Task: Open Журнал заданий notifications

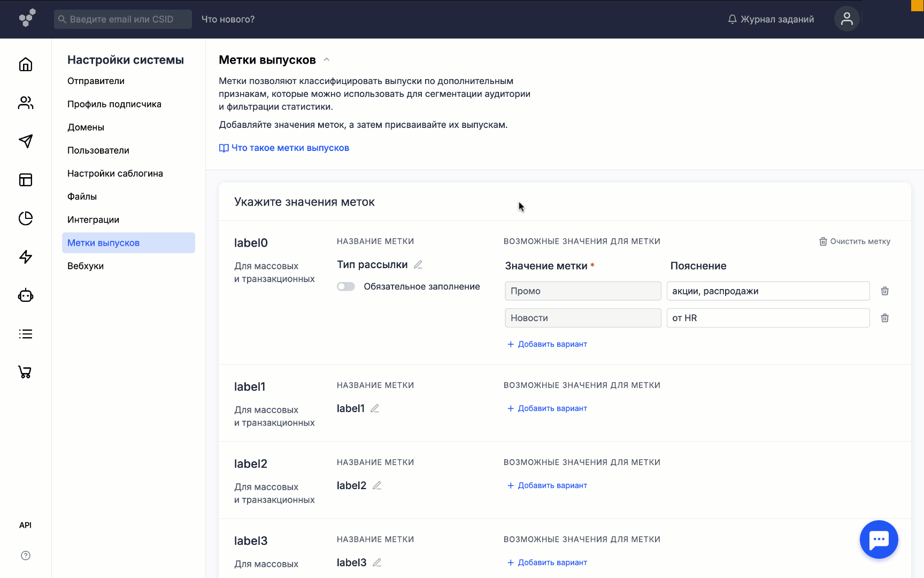Action: click(771, 19)
